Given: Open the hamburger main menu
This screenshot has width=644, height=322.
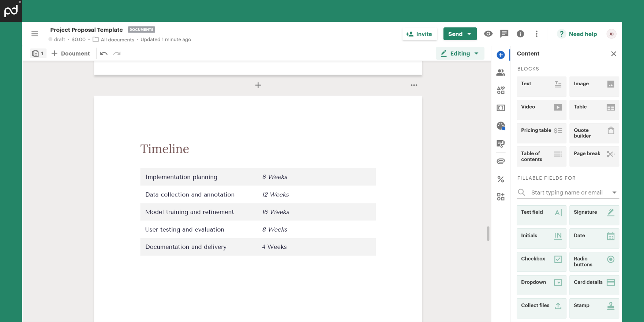Looking at the screenshot, I should [35, 34].
